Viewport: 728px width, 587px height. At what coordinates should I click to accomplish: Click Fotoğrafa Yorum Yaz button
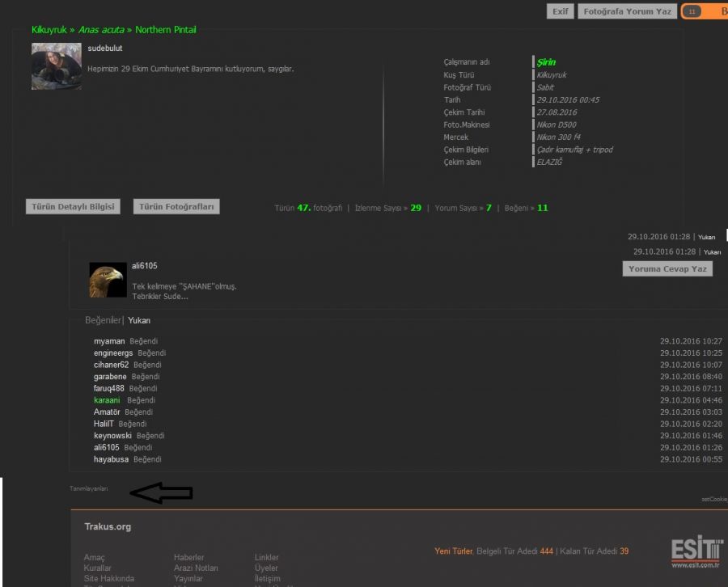point(627,11)
